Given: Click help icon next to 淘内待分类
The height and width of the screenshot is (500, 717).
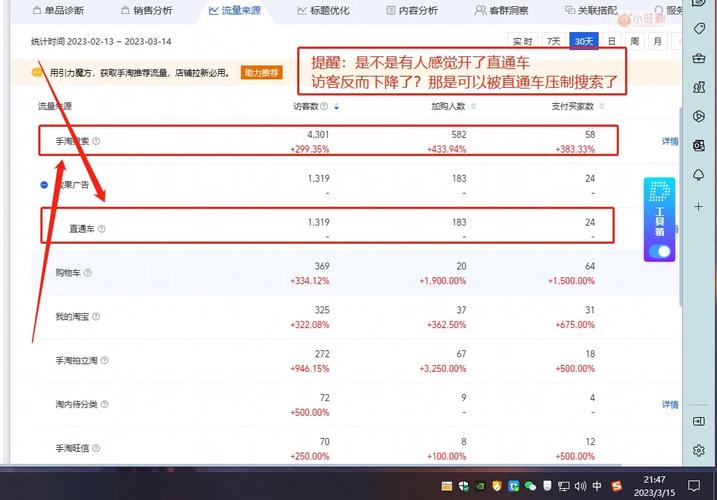Looking at the screenshot, I should 104,404.
